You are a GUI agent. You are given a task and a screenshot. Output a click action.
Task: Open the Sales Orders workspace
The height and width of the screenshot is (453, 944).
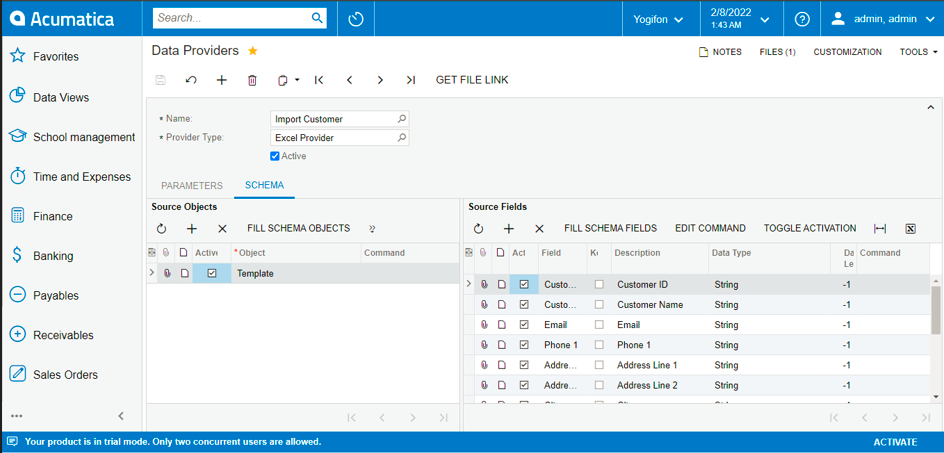tap(65, 375)
